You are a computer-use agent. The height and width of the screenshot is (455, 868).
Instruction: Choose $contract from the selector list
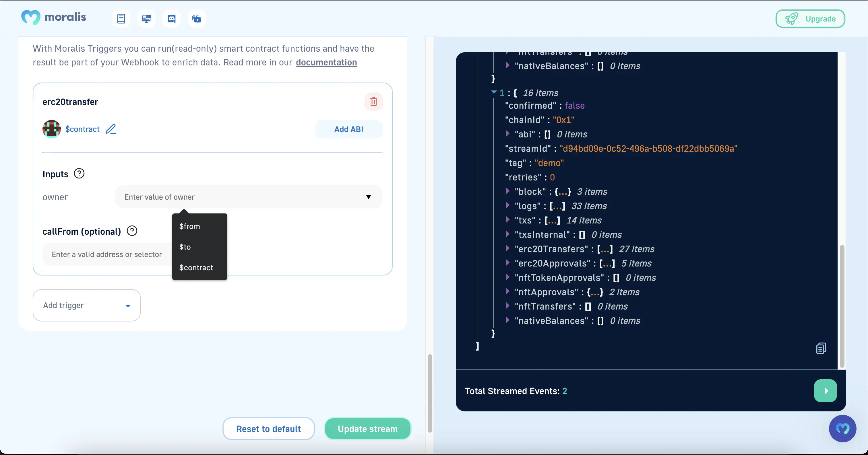pos(196,268)
